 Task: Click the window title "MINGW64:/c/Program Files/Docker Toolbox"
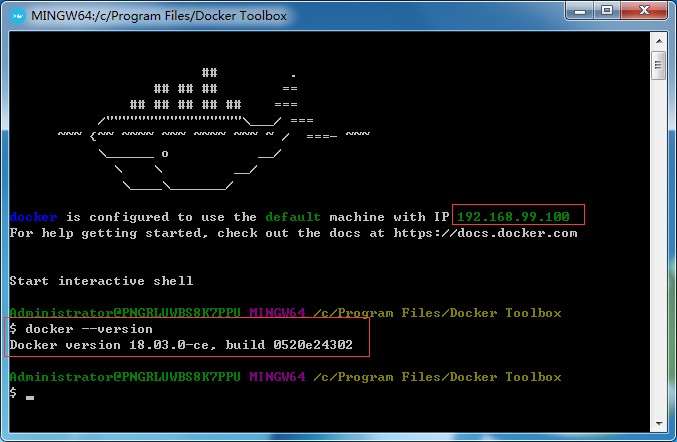[159, 16]
